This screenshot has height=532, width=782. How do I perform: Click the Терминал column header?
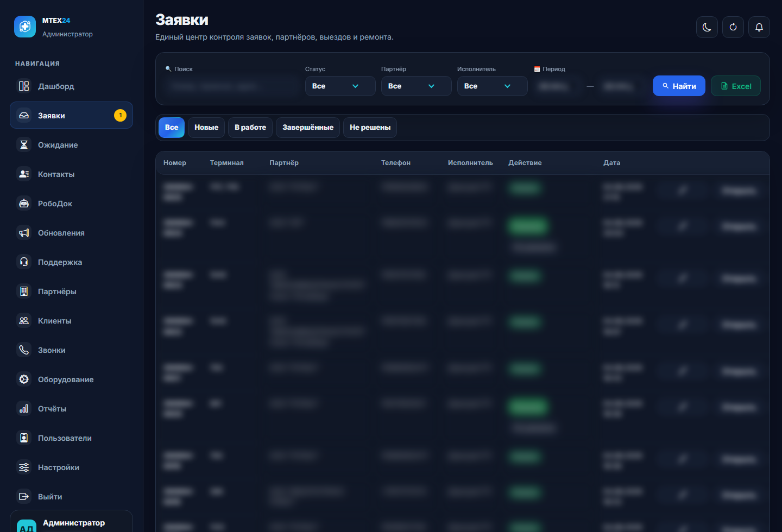(227, 163)
